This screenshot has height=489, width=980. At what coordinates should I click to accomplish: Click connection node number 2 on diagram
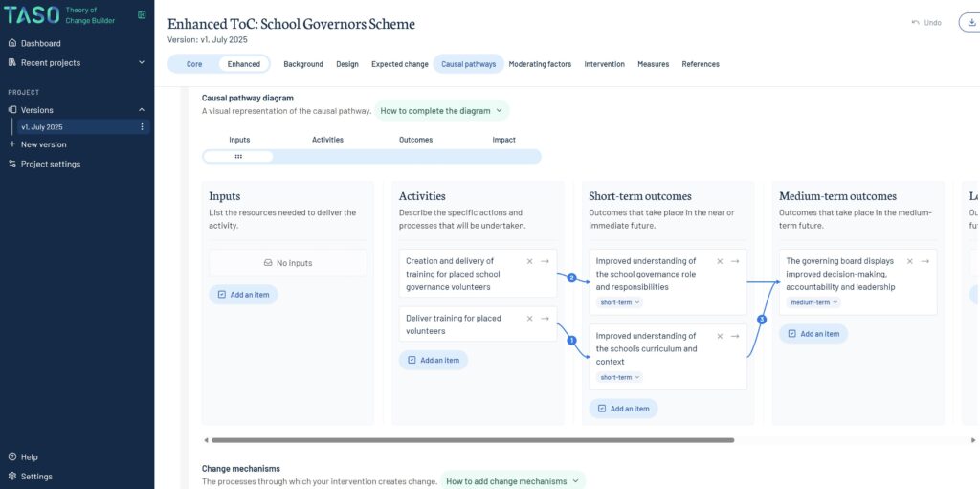click(x=571, y=278)
